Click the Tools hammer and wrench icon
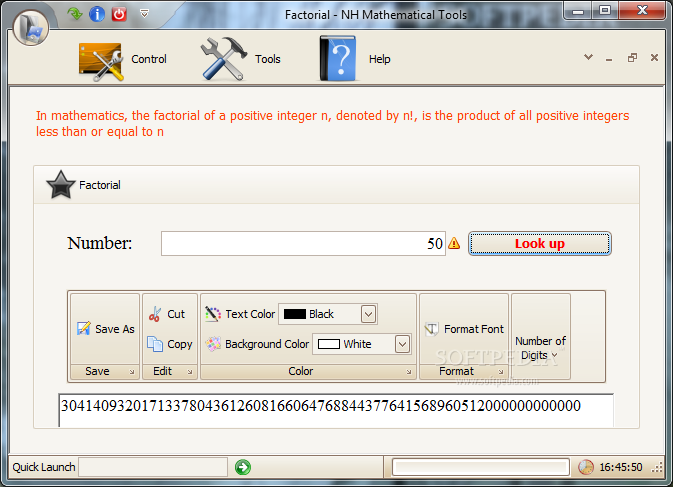Viewport: 673px width, 487px height. [224, 59]
